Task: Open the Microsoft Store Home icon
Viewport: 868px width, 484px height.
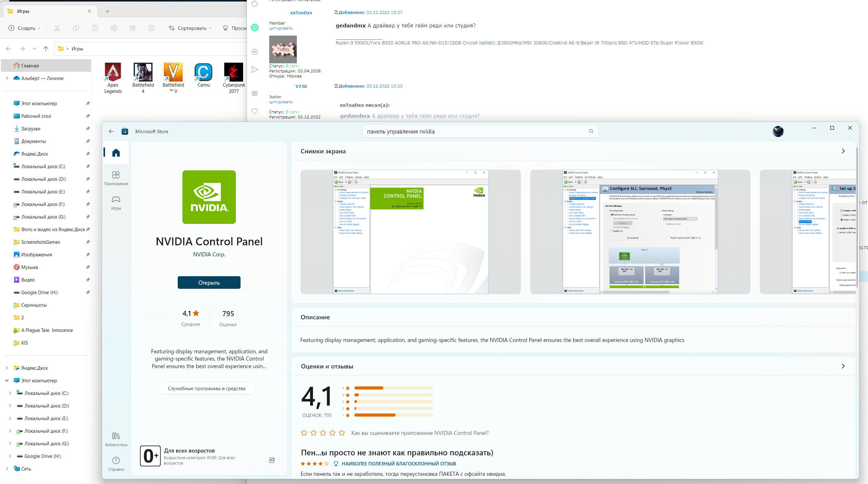Action: coord(116,153)
